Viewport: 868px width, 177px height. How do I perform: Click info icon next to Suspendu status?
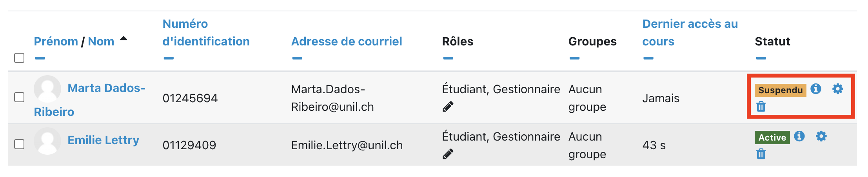point(816,89)
